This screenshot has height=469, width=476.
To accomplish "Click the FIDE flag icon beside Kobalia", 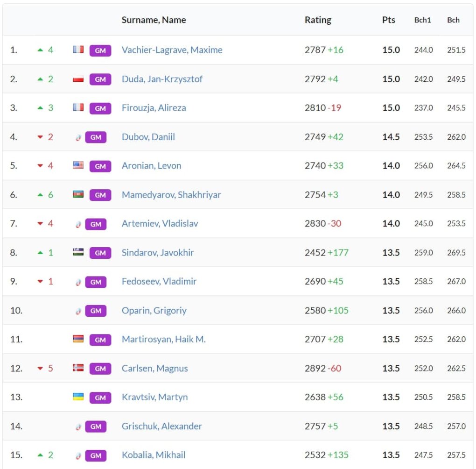I will pyautogui.click(x=78, y=455).
